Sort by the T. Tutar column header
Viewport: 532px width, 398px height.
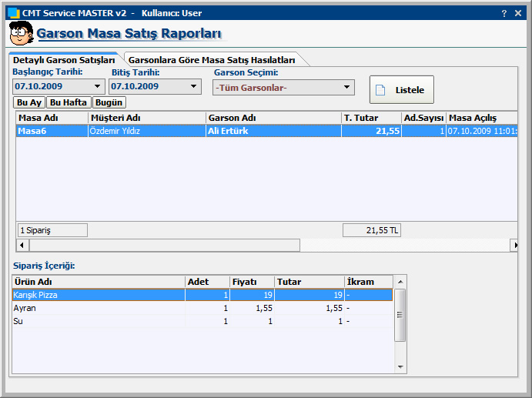point(371,118)
